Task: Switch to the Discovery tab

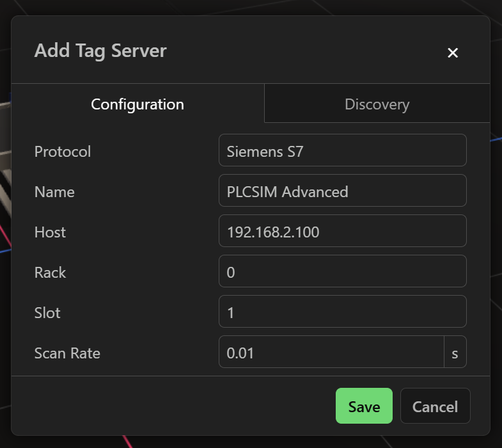Action: pyautogui.click(x=377, y=104)
